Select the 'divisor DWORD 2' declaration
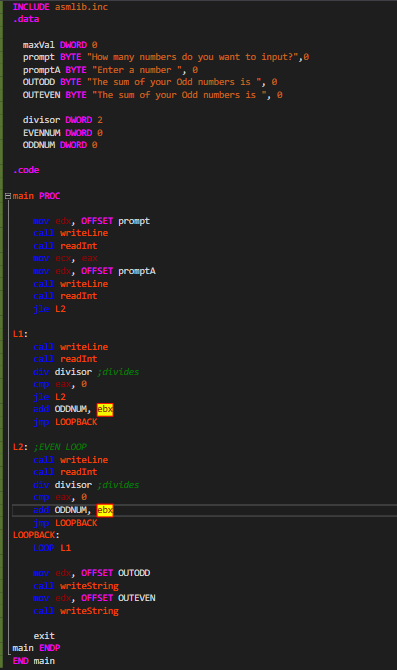Screen dimensions: 397x670 click(63, 120)
